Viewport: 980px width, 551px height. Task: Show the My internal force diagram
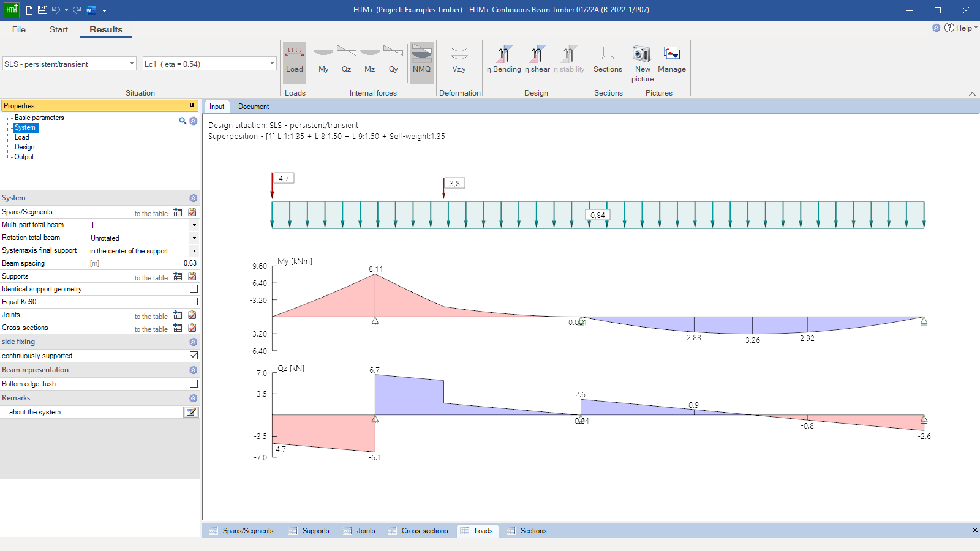pyautogui.click(x=323, y=59)
